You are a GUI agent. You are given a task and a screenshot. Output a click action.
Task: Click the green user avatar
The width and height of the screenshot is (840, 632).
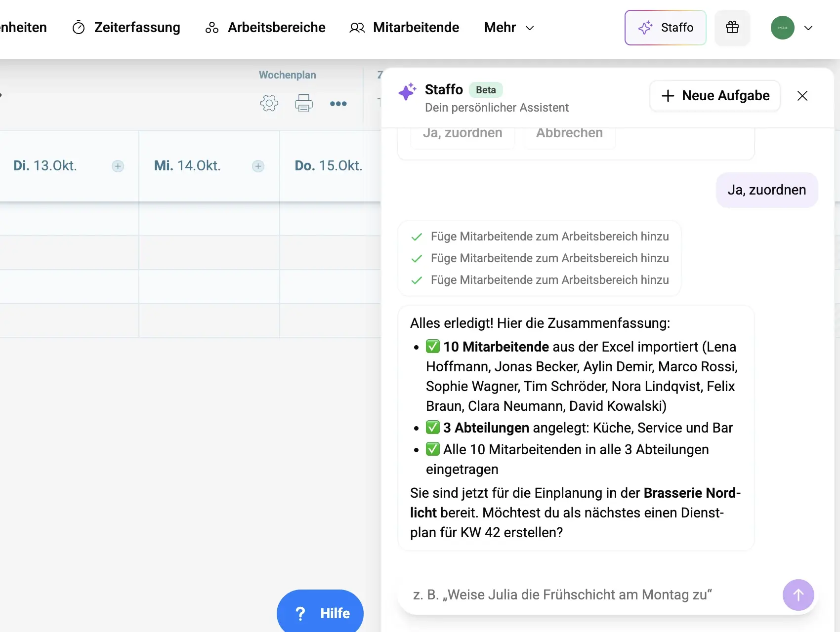tap(783, 28)
